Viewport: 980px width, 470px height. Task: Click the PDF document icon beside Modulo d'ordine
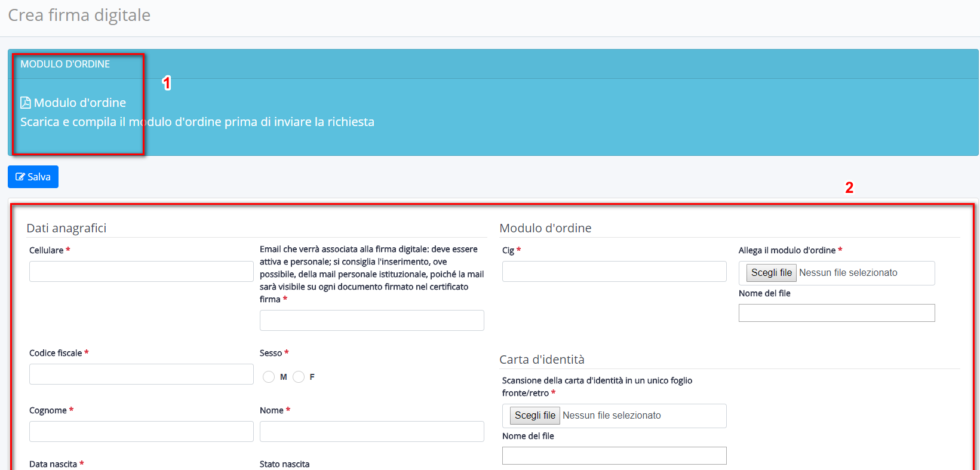click(26, 103)
